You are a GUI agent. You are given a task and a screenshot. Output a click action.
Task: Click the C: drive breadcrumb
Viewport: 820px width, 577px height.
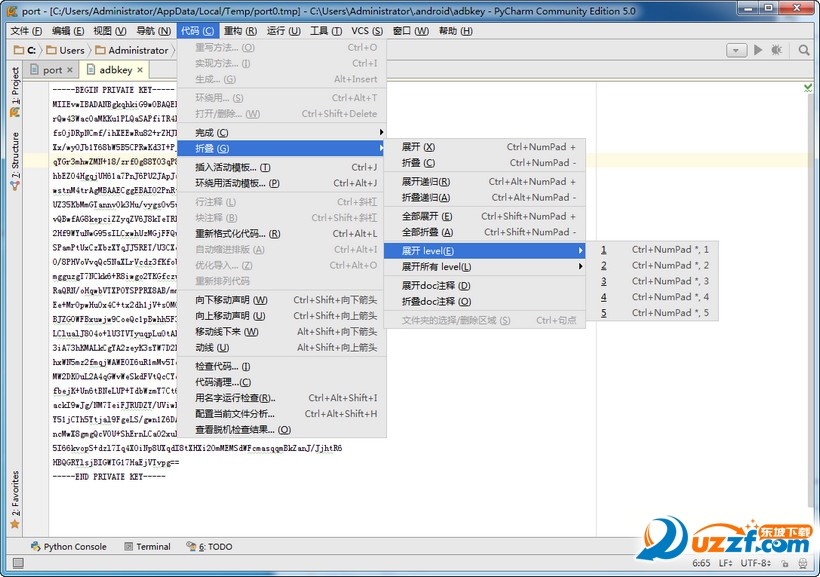(25, 50)
